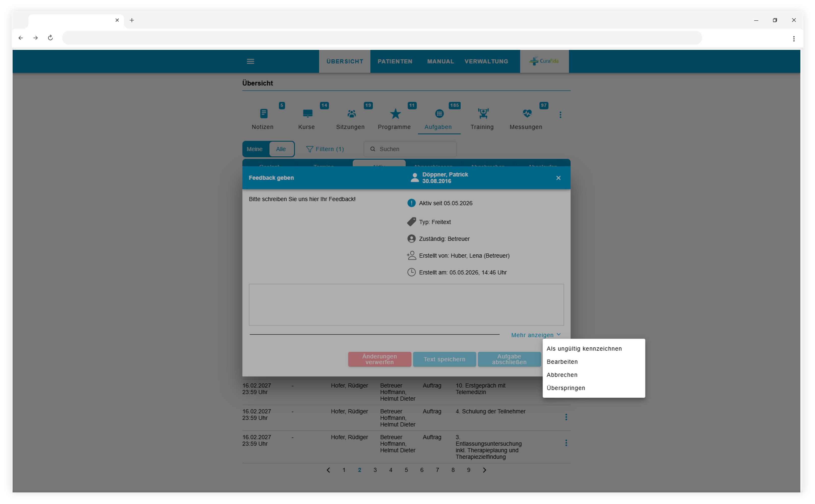Open the Manual tab
Screen dimensions: 815x504
pyautogui.click(x=440, y=61)
